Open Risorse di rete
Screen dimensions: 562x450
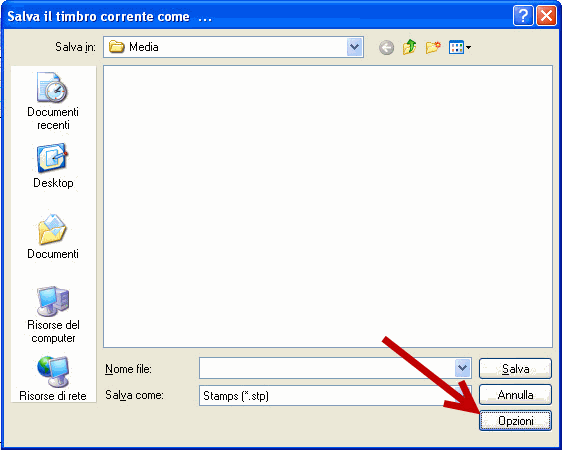point(53,379)
